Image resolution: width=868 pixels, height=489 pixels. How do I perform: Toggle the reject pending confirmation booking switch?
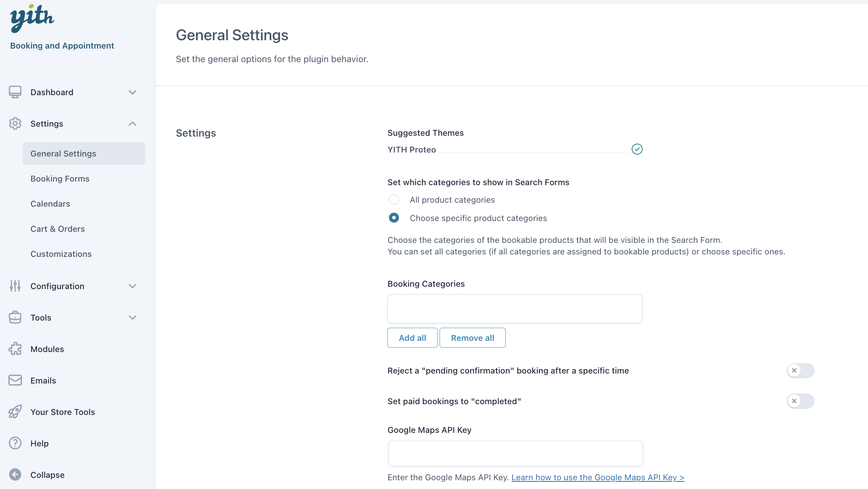point(800,370)
